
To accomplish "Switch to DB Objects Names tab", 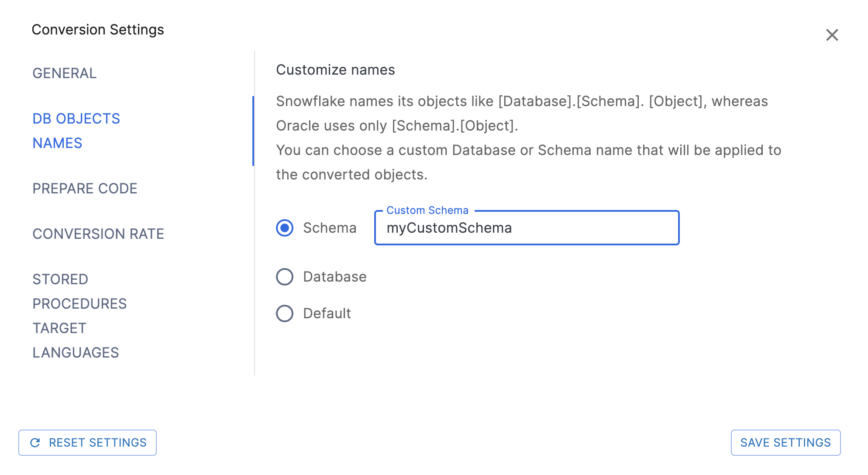I will [x=76, y=131].
